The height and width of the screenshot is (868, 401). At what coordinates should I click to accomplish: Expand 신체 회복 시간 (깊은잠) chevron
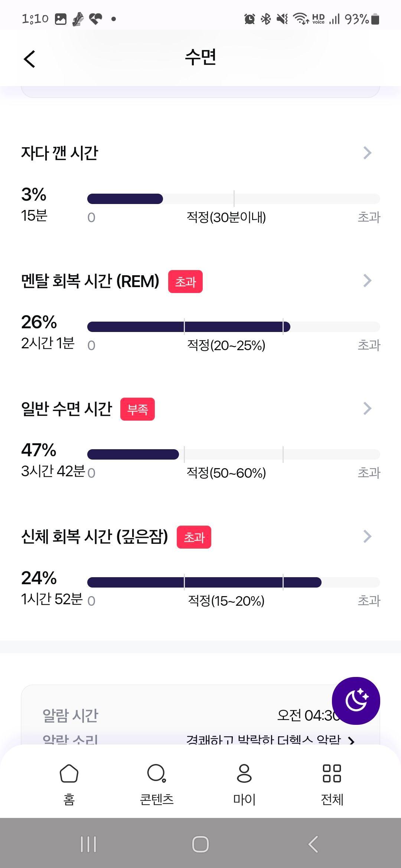coord(367,536)
